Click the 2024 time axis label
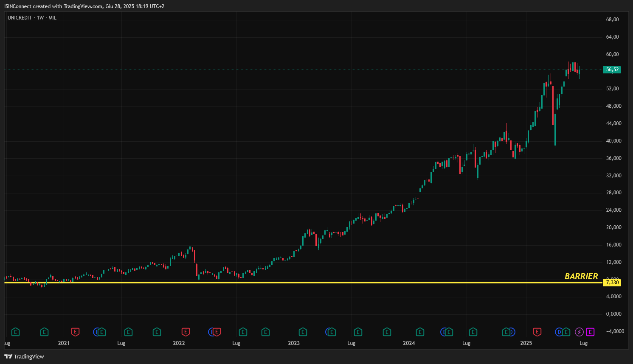 point(409,343)
